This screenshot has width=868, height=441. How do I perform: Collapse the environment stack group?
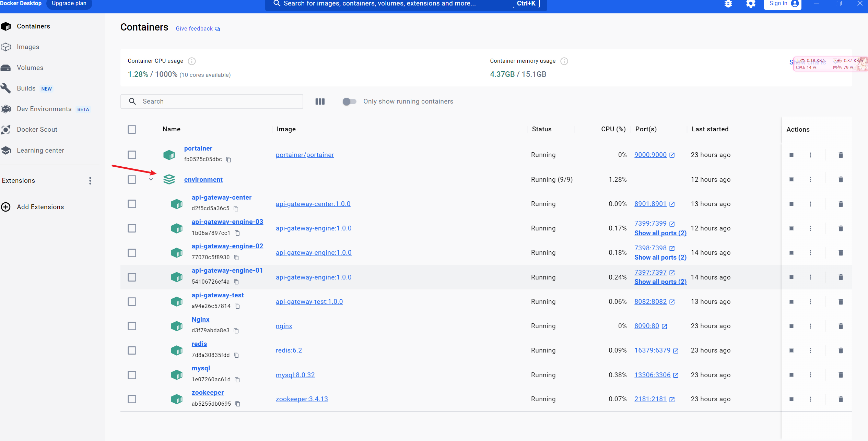151,179
